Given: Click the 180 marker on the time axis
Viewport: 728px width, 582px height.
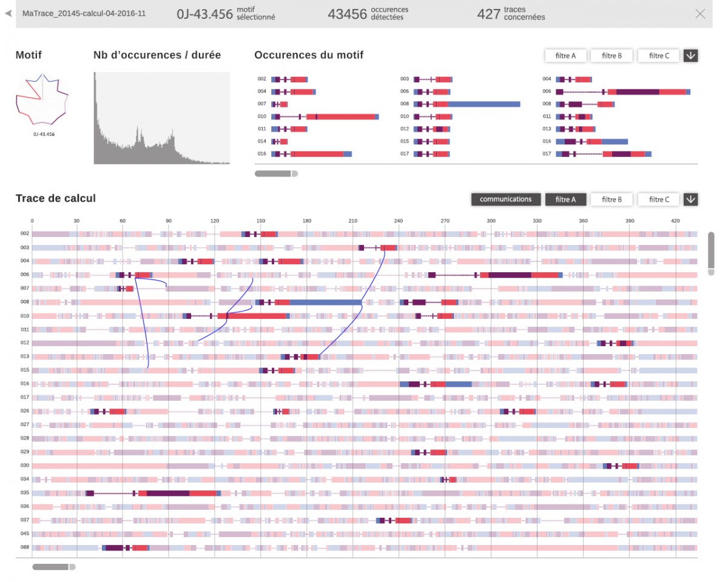Looking at the screenshot, I should tap(307, 221).
